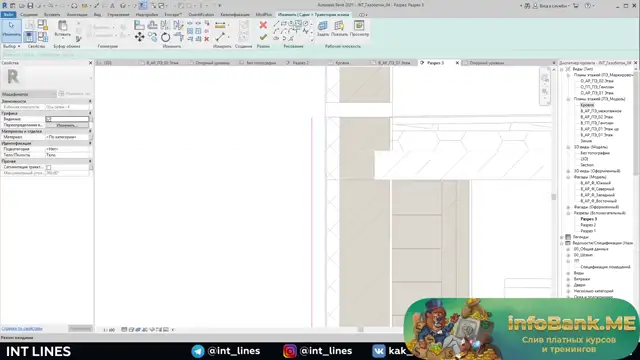The image size is (640, 360).
Task: Click the Задать work plane icon
Action: point(322,28)
